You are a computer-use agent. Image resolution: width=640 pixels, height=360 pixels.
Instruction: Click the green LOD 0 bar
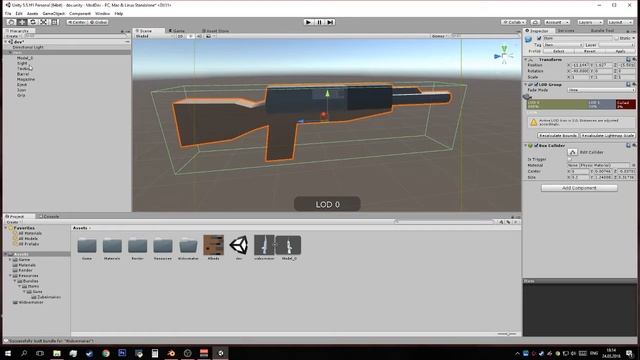(557, 104)
